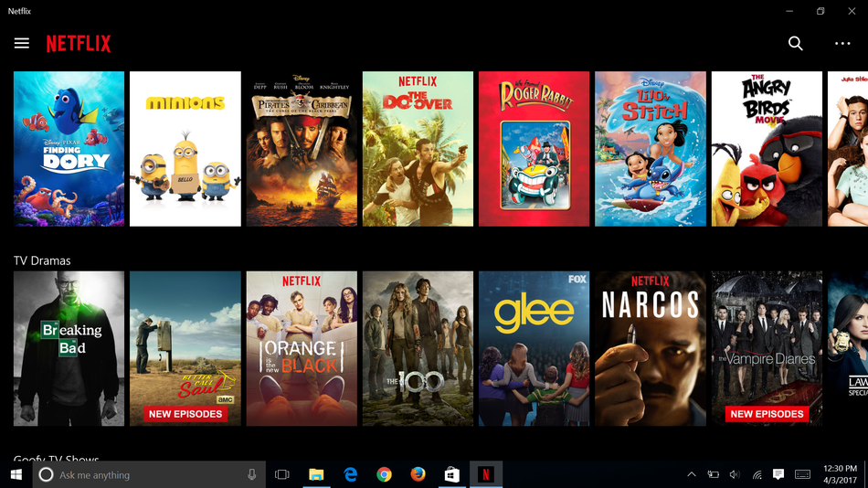Open the Minions movie poster
The image size is (868, 488).
click(x=185, y=148)
